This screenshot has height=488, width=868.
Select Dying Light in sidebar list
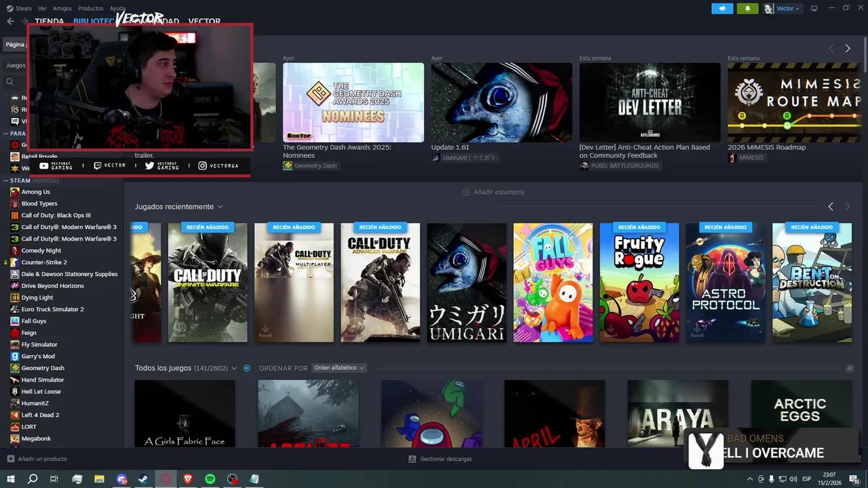[37, 298]
